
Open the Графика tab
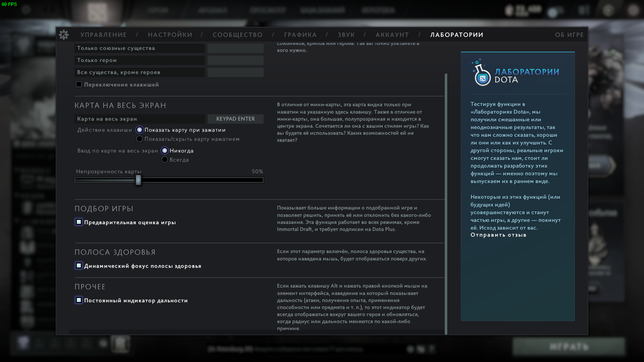(300, 35)
